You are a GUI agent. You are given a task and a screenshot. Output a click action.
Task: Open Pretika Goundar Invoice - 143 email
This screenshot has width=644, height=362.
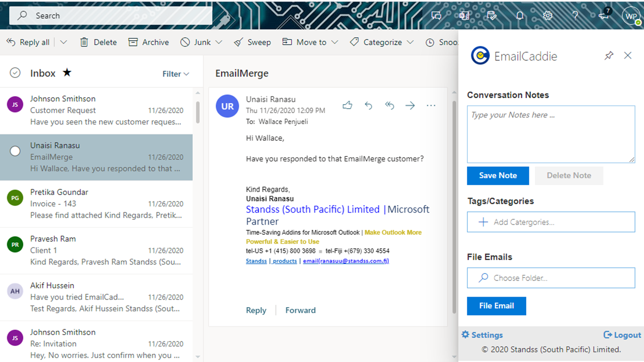[96, 204]
